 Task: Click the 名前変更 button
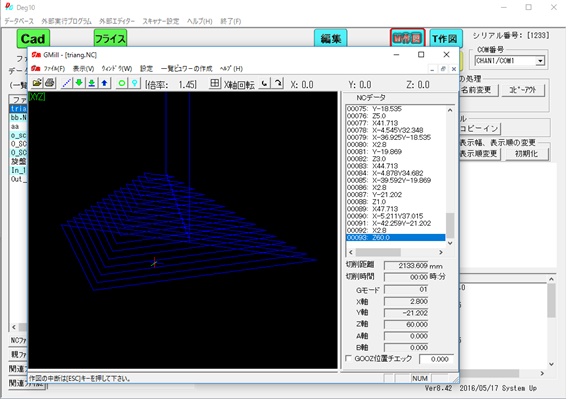[x=479, y=90]
